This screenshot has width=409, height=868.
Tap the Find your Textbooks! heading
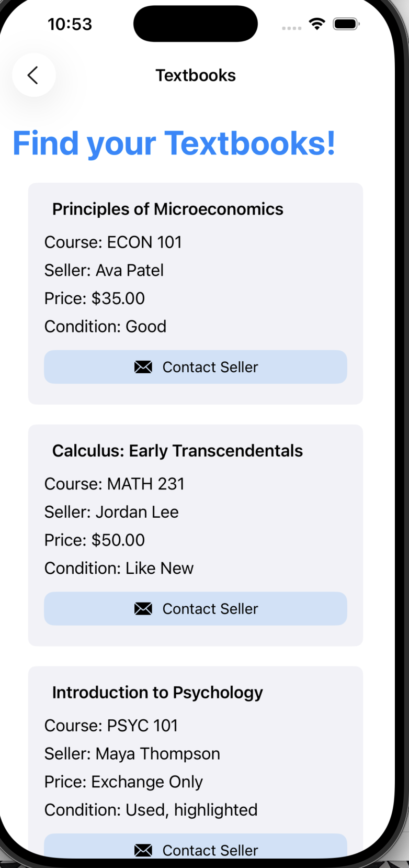pos(174,143)
